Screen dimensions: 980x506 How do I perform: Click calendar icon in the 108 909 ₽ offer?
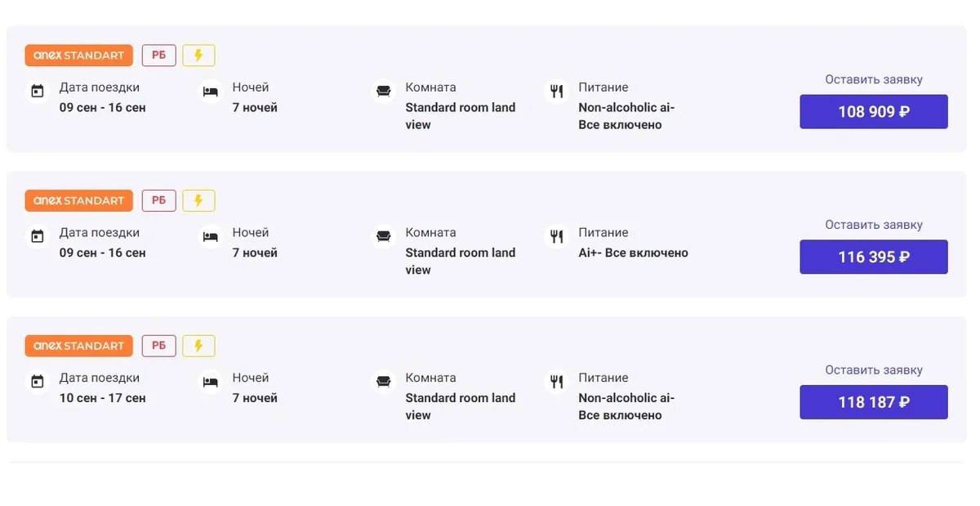click(x=38, y=92)
